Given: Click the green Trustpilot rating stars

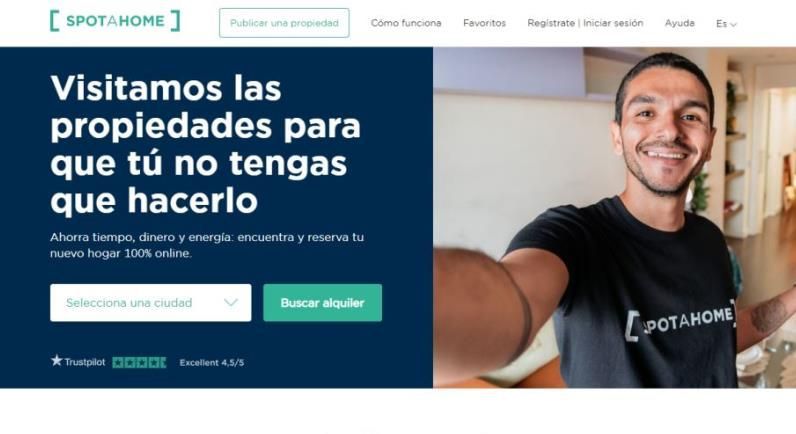Looking at the screenshot, I should point(139,362).
